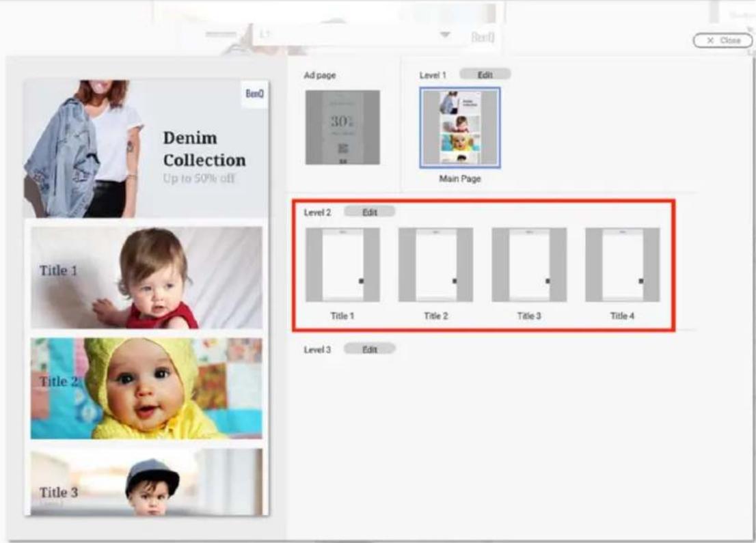Viewport: 756px width, 543px height.
Task: Click the Title 2 label under thumbnail
Action: tap(436, 316)
